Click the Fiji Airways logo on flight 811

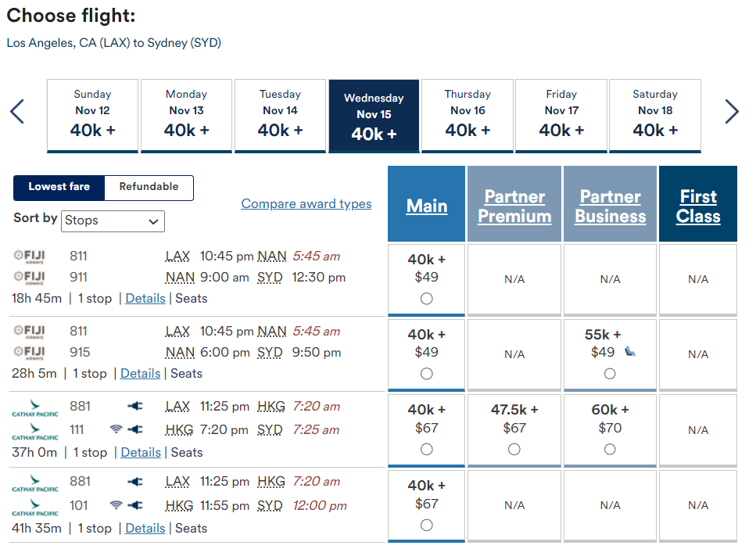coord(33,255)
